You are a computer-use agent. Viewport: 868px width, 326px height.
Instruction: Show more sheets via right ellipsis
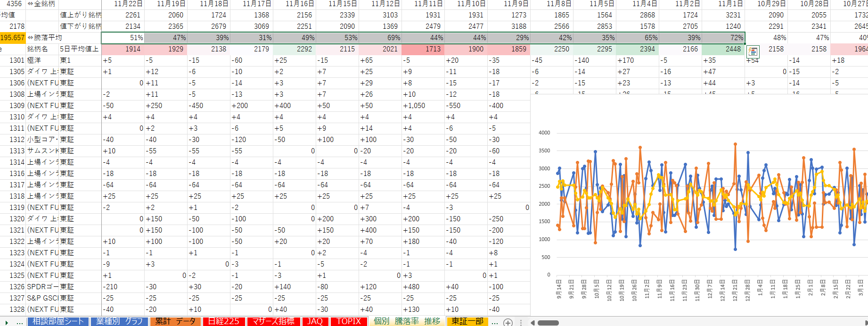[494, 322]
